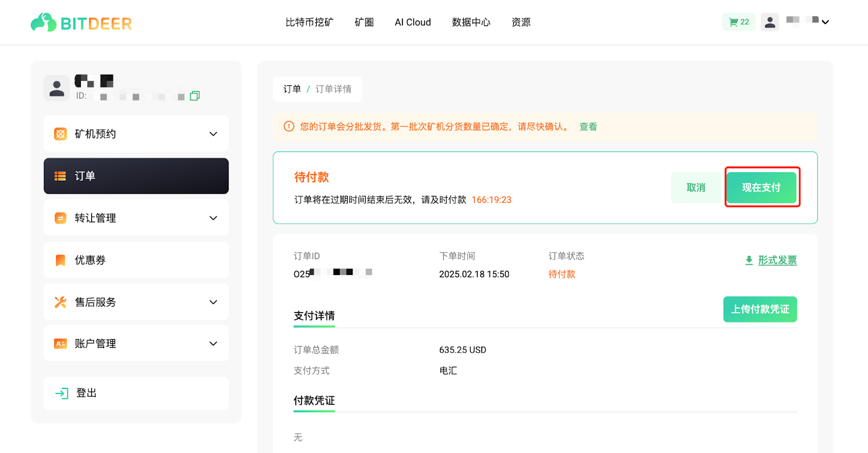The image size is (868, 453).
Task: Expand the 矿机预约 chevron
Action: point(213,134)
